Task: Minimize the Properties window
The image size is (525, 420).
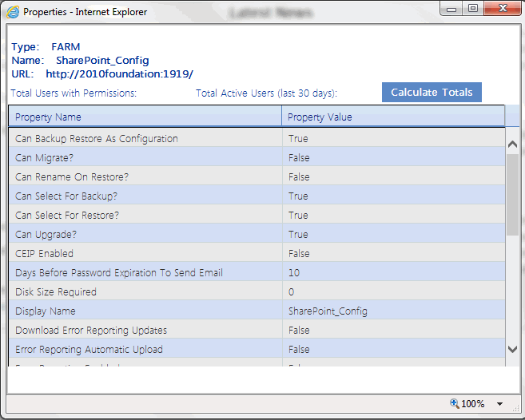Action: tap(452, 9)
